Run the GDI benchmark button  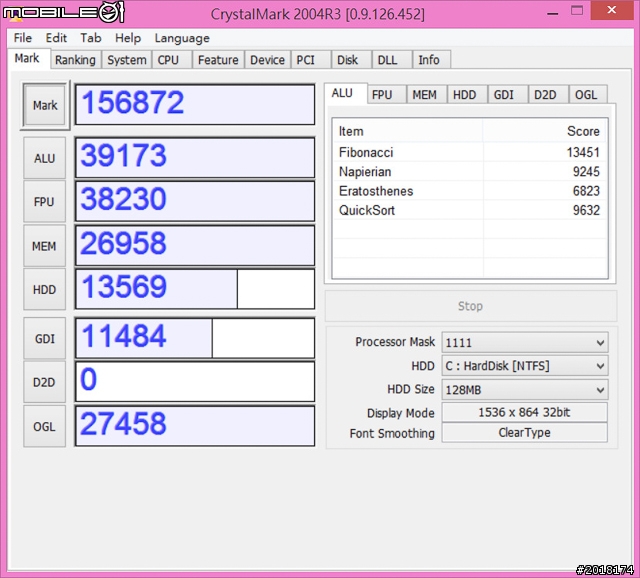[44, 338]
